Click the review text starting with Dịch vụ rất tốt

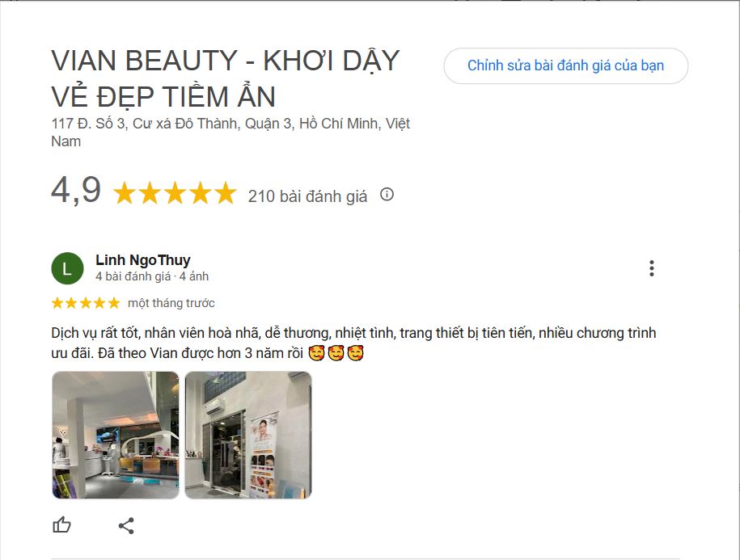pos(353,334)
